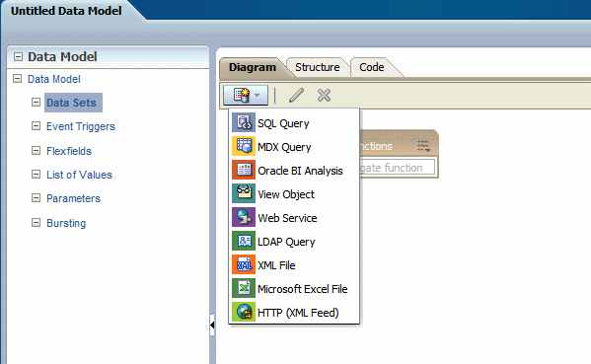Select HTTP (XML Feed) menu entry
The height and width of the screenshot is (364, 591).
point(294,313)
